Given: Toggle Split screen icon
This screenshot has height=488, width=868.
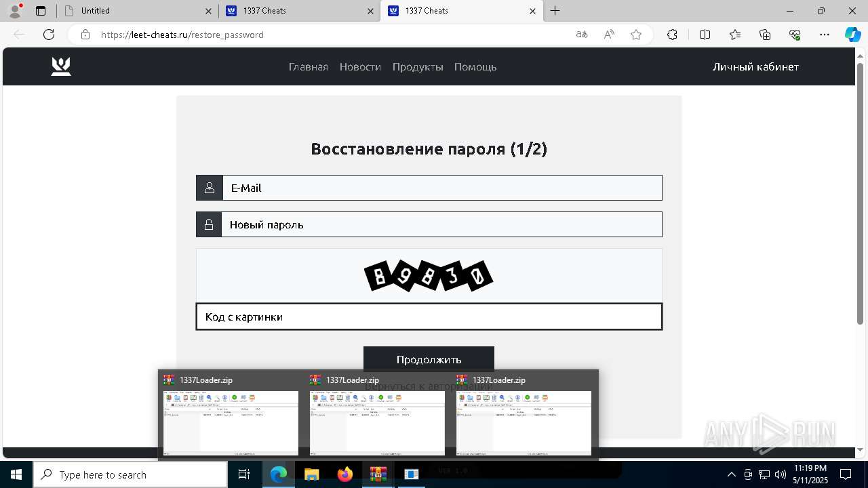Looking at the screenshot, I should click(x=705, y=35).
